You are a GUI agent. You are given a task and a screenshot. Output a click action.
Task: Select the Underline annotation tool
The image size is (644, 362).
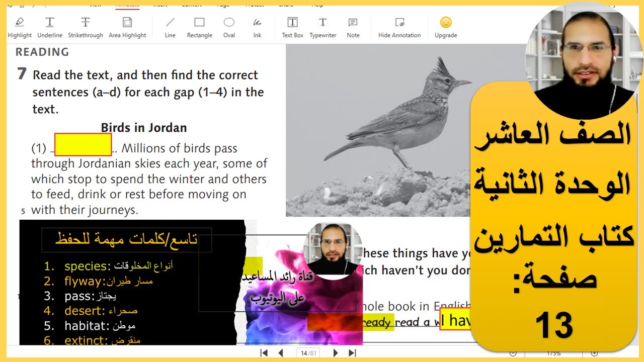tap(50, 28)
